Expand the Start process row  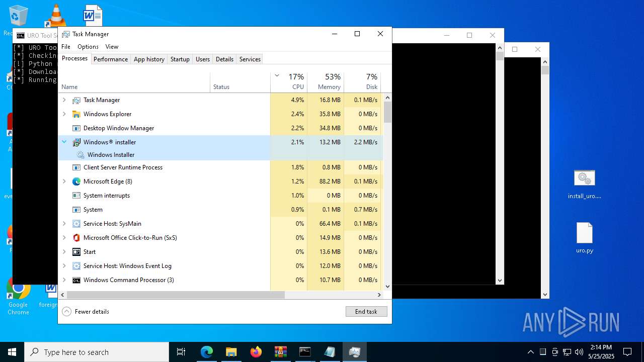click(x=64, y=252)
